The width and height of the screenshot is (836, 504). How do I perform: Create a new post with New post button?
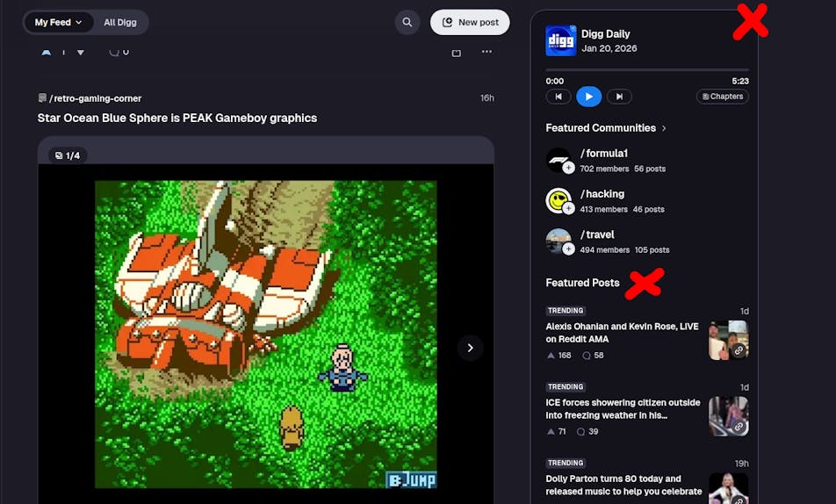pyautogui.click(x=470, y=23)
